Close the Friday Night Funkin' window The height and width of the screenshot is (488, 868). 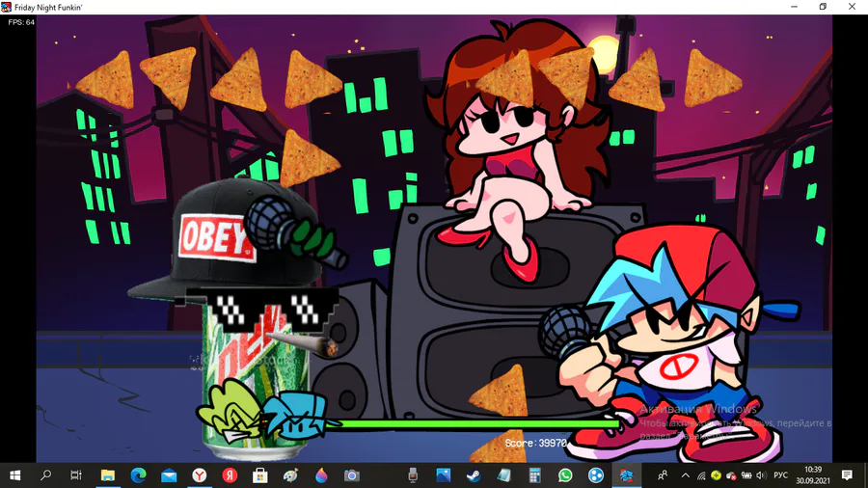tap(852, 7)
